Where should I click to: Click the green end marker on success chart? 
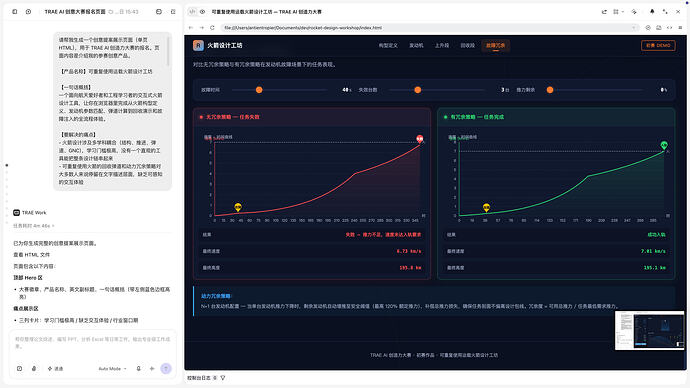[664, 145]
